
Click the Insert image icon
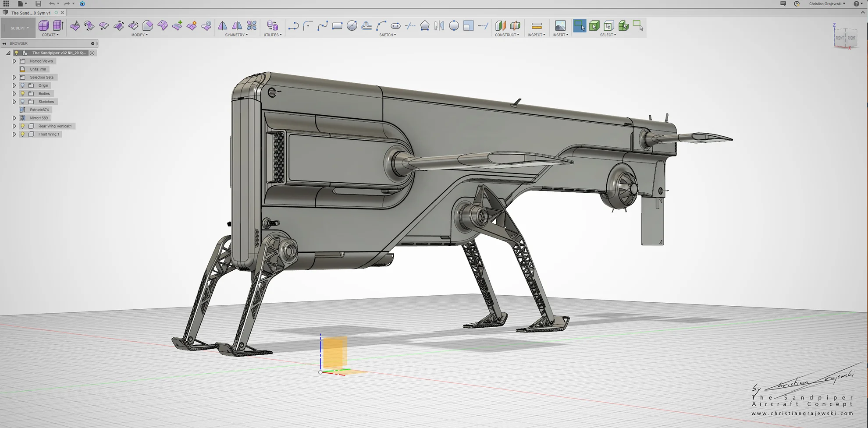[x=560, y=26]
